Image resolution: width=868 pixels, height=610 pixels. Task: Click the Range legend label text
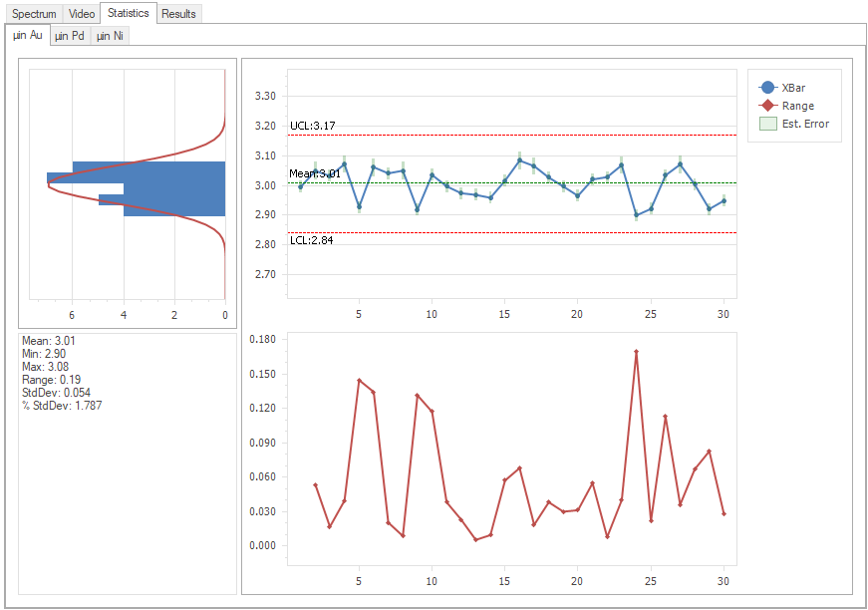[798, 106]
